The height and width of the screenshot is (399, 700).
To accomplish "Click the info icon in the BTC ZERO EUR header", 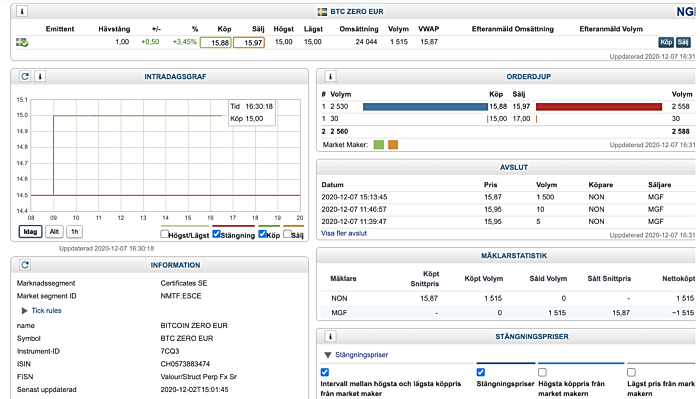I will point(22,11).
